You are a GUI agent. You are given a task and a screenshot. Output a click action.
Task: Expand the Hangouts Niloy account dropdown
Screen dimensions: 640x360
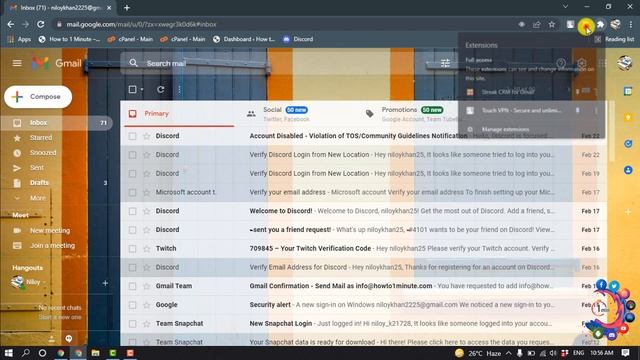point(44,282)
